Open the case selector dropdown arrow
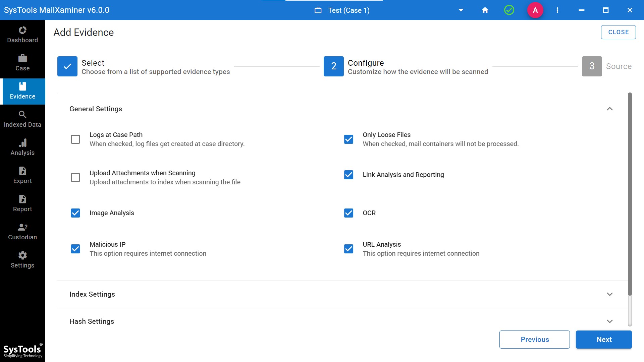The height and width of the screenshot is (362, 644). click(461, 10)
